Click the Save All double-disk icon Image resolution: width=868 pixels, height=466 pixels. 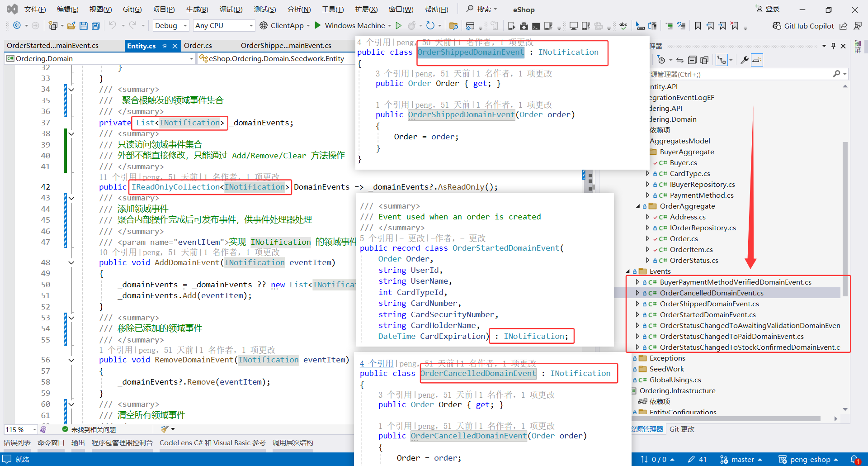point(96,26)
